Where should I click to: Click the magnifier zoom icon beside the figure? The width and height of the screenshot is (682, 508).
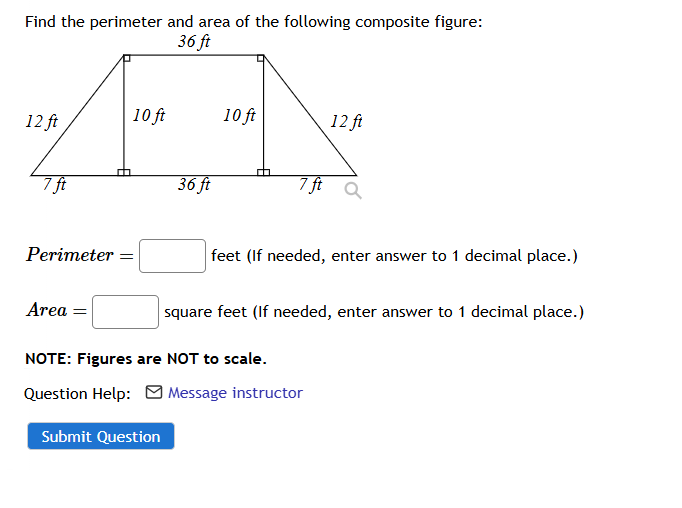[x=353, y=190]
